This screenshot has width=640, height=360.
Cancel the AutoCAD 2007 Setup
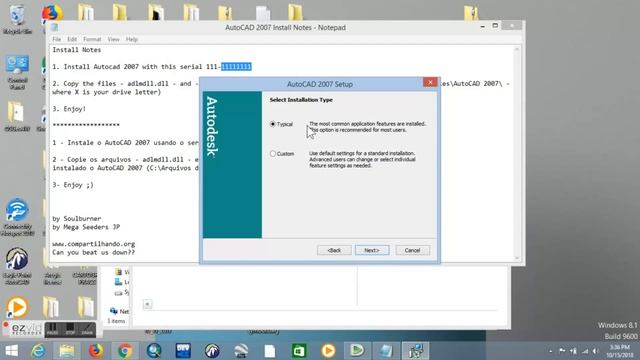(412, 250)
